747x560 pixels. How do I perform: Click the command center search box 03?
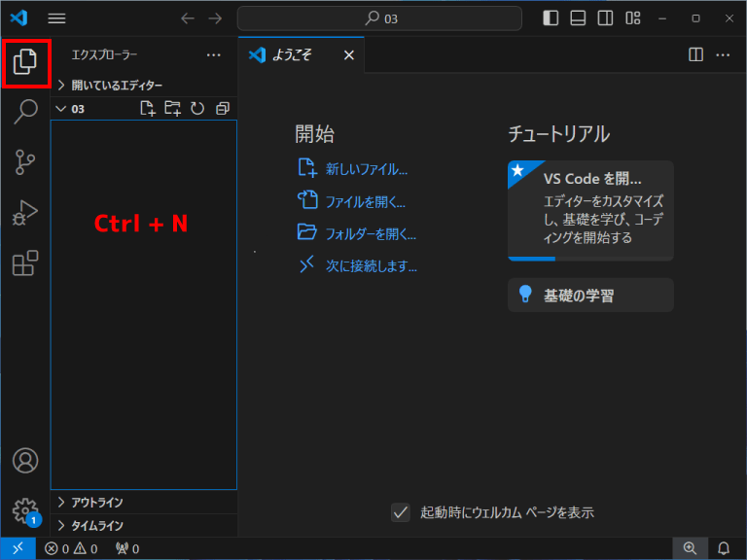379,18
